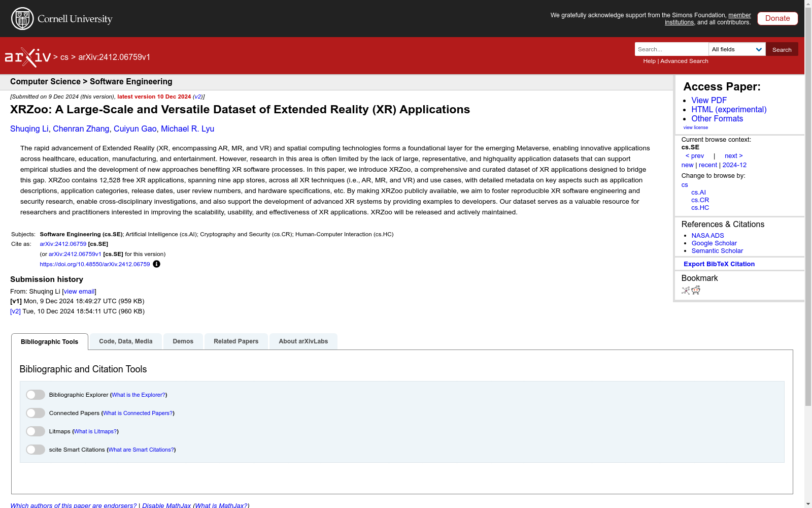Screen dimensions: 812x508
Task: Switch to Code, Data, Media tab
Action: [126, 341]
